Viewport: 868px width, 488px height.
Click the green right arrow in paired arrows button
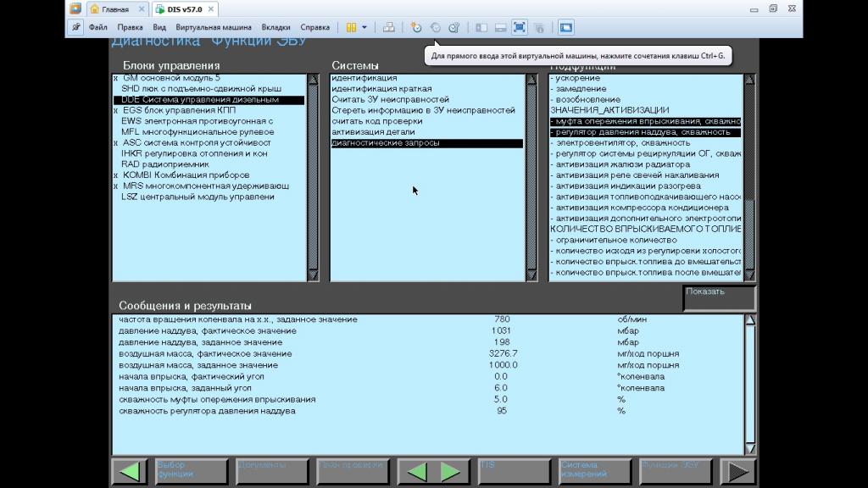coord(450,471)
